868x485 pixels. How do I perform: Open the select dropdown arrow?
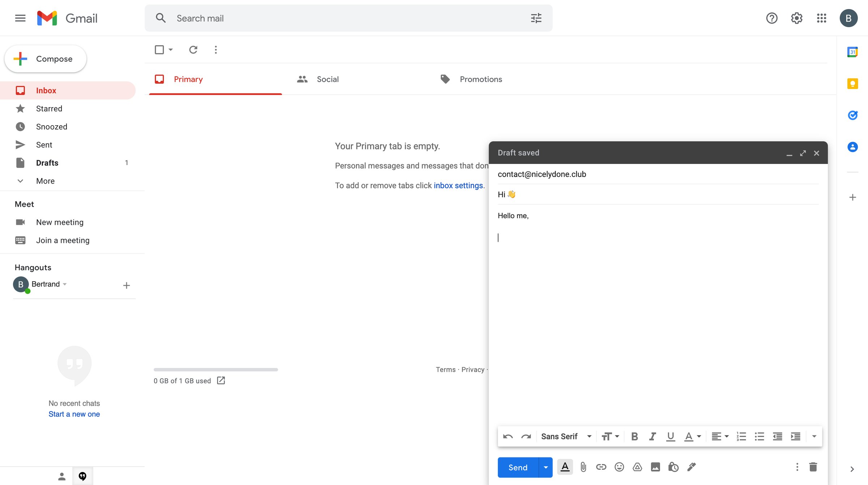coord(171,50)
